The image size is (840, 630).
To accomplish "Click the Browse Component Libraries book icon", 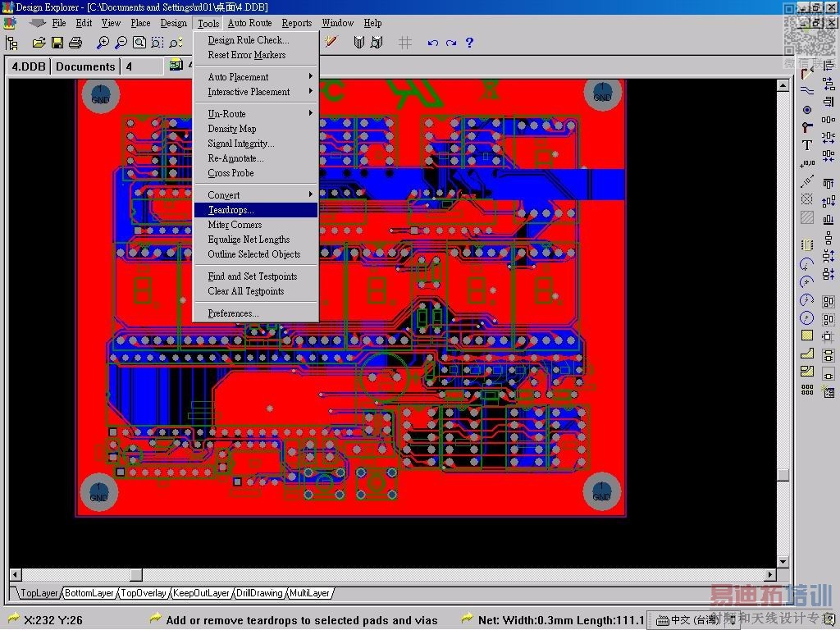I will click(x=359, y=43).
